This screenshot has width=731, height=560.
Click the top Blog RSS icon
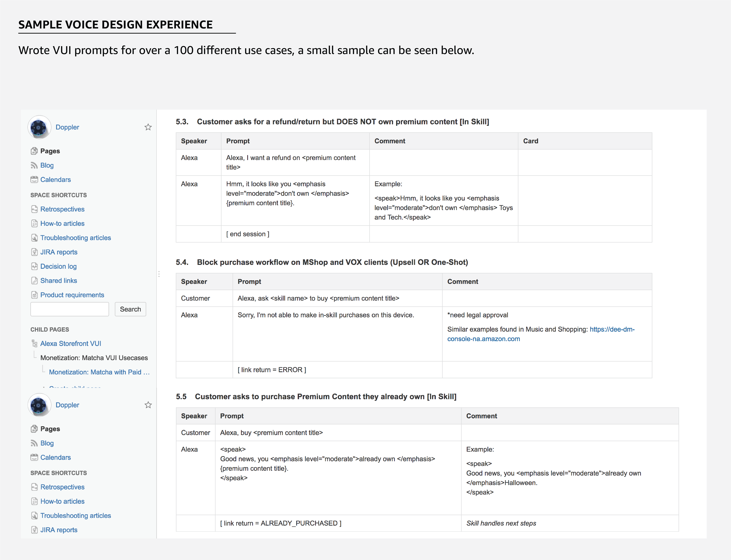(34, 165)
